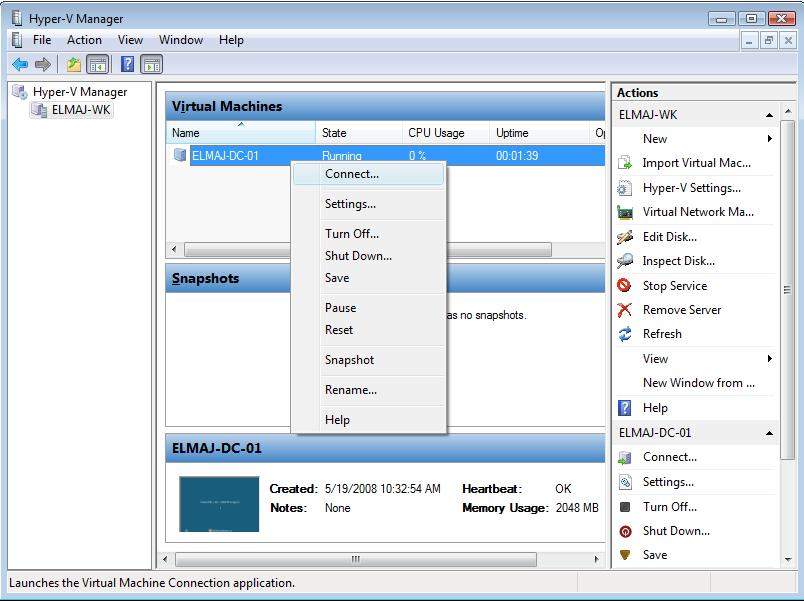Screen dimensions: 804x601
Task: Click the Virtual Network Manager icon
Action: (x=625, y=212)
